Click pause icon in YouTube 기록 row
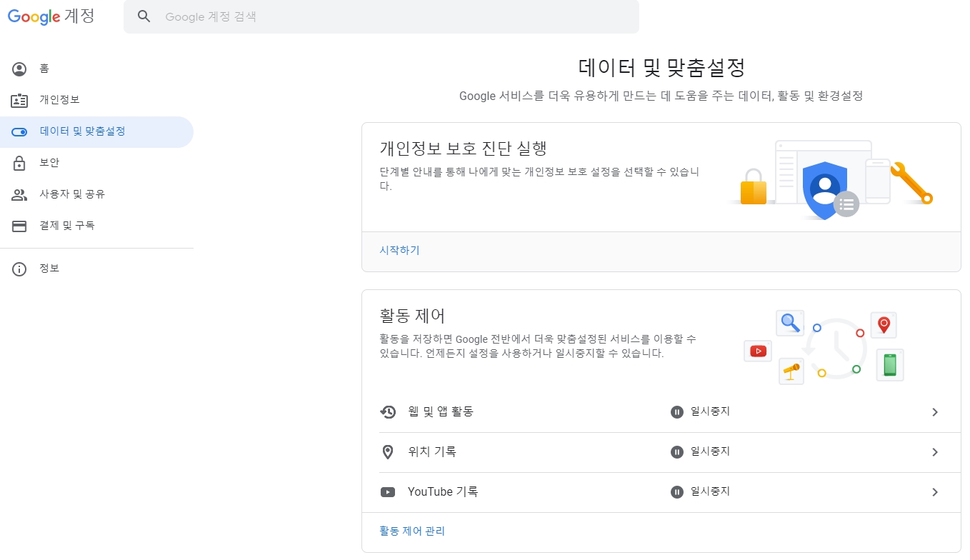 (x=677, y=492)
